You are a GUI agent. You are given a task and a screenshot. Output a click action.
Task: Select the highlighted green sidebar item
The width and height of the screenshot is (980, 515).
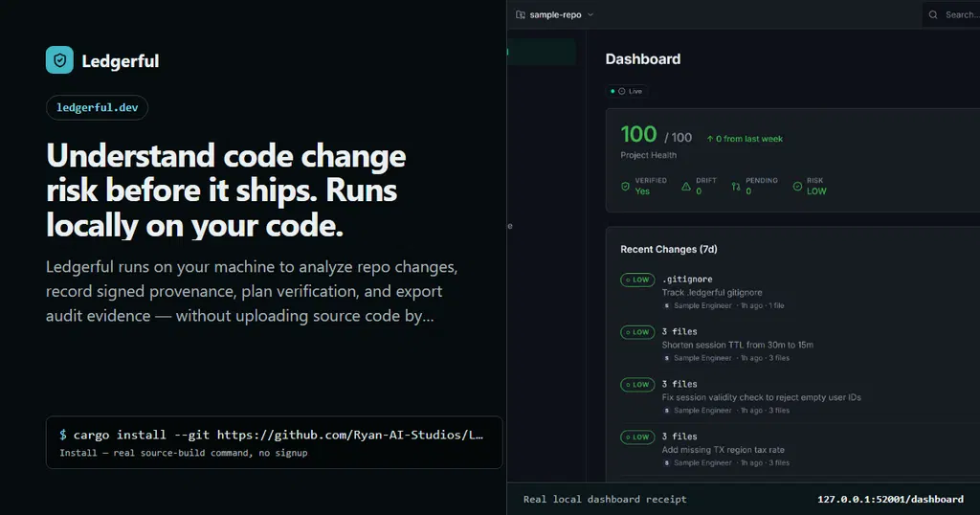[542, 52]
